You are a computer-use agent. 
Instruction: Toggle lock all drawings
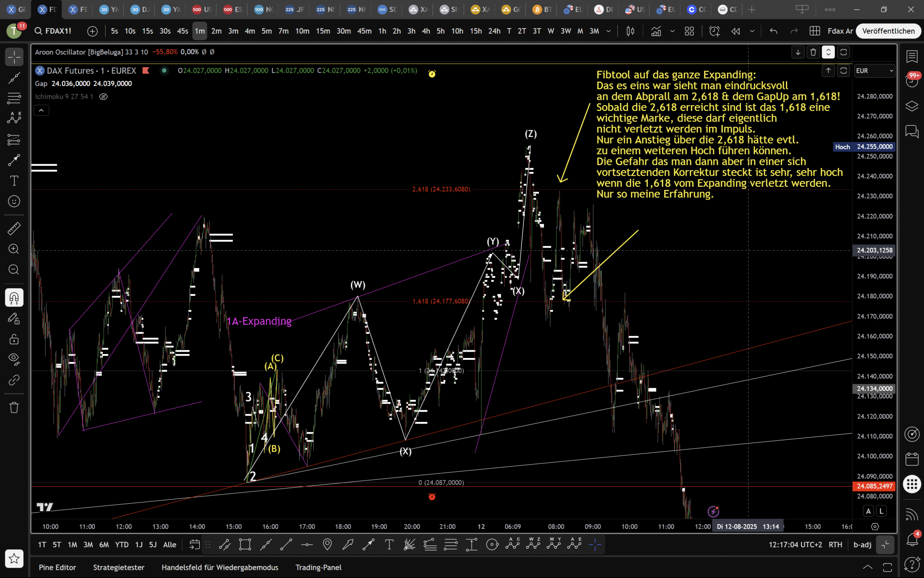pyautogui.click(x=14, y=339)
